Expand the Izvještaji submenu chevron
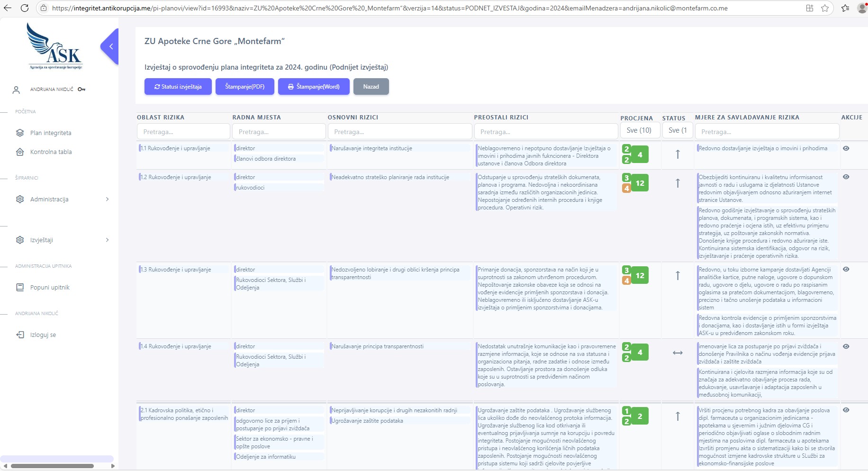 click(107, 240)
